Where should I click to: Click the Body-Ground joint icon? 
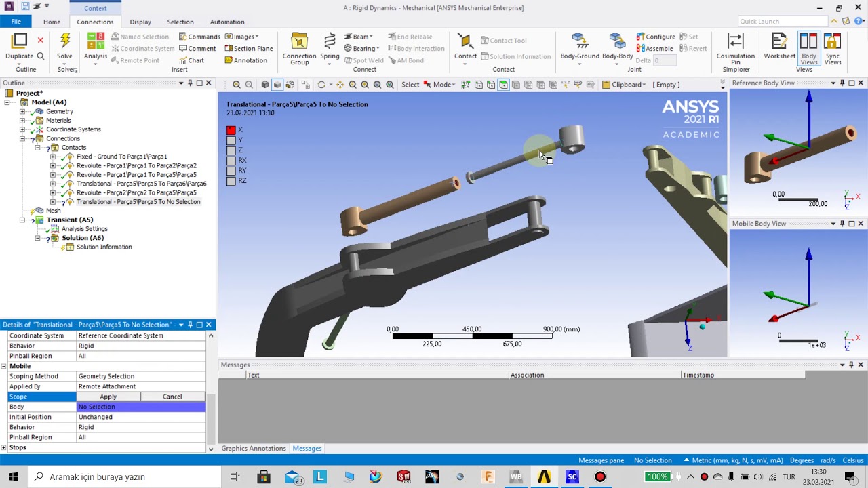(579, 42)
